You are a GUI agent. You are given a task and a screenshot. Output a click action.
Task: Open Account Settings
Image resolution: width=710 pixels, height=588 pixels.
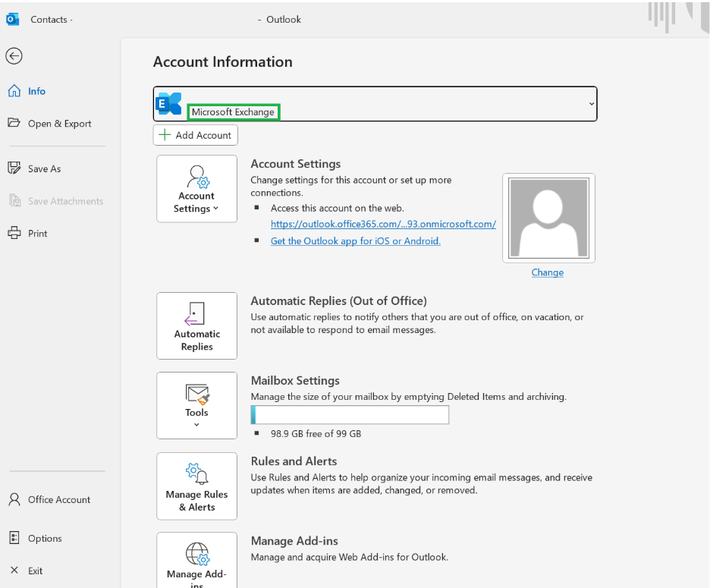(x=196, y=188)
